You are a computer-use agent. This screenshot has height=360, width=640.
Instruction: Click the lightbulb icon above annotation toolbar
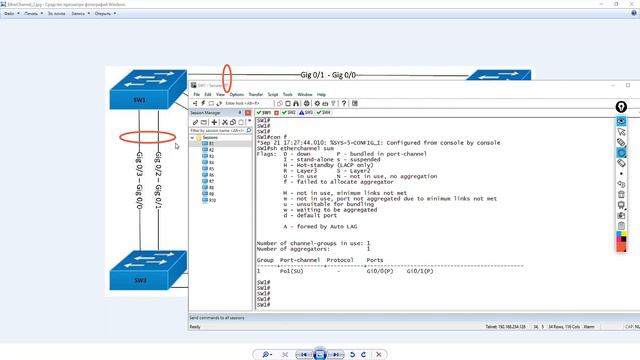(621, 107)
